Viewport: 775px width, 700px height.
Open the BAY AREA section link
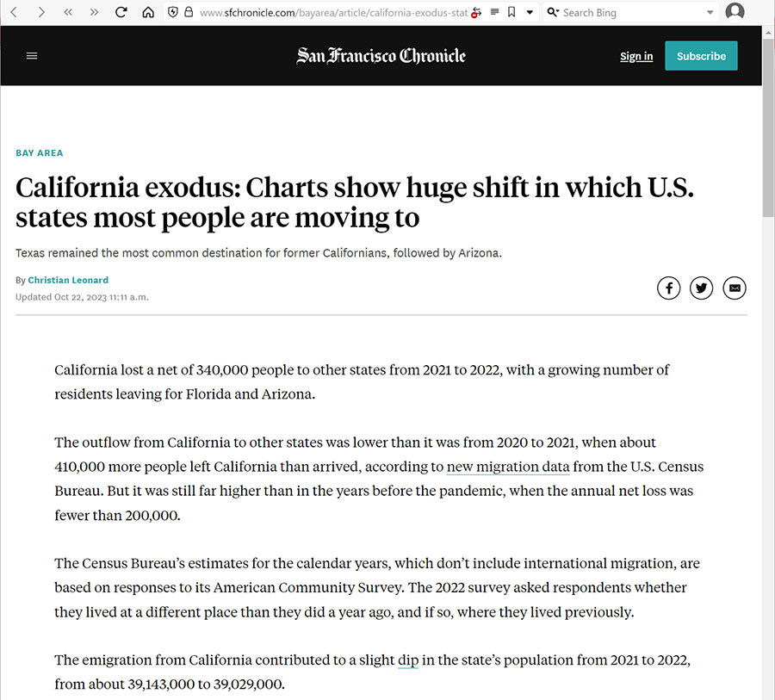[40, 153]
